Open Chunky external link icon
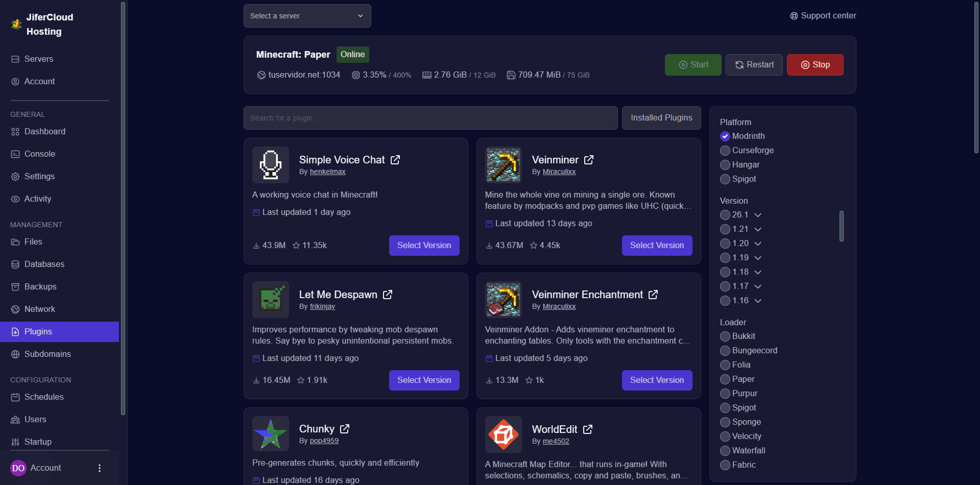 tap(345, 429)
